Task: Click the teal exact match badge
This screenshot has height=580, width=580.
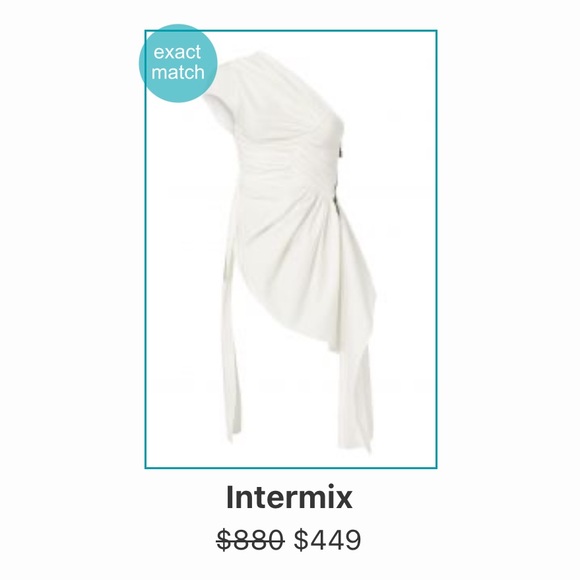Action: (x=178, y=63)
